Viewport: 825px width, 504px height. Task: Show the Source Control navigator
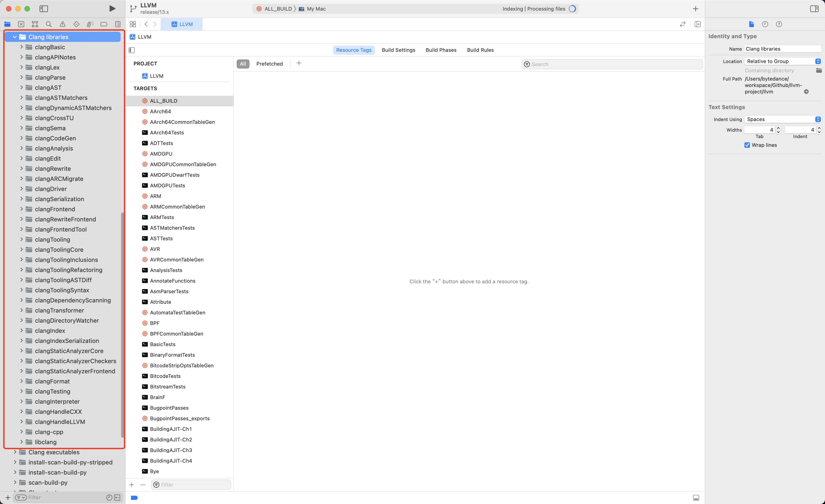[21, 24]
